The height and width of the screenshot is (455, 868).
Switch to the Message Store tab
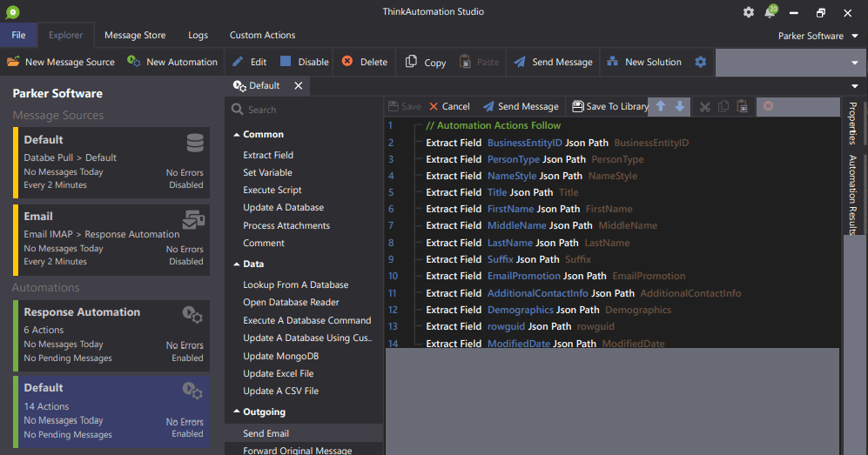point(135,35)
